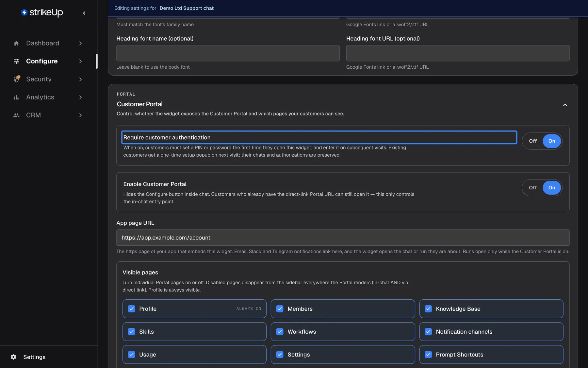Click the Security shield icon
Screen dimensions: 588x368
point(17,79)
